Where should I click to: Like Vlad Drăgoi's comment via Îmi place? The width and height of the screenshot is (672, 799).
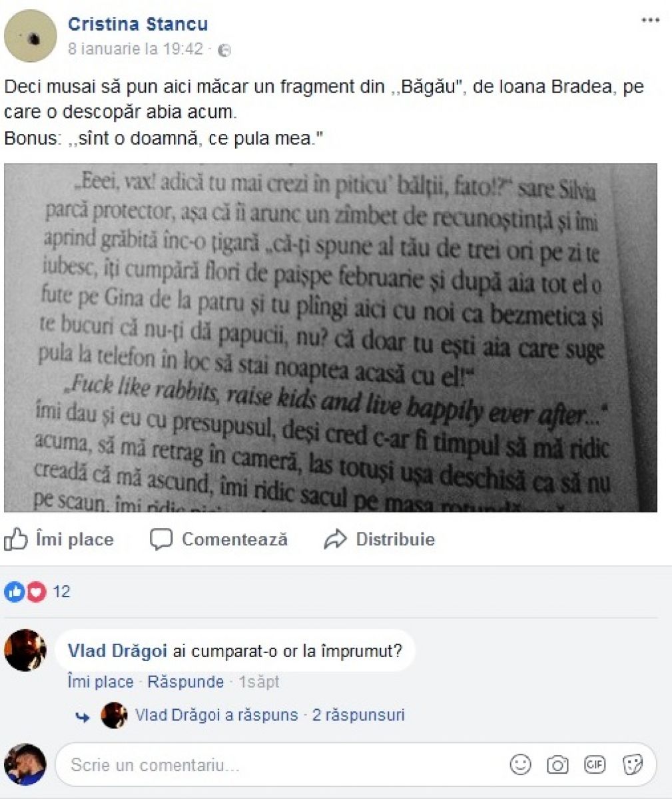click(x=101, y=682)
